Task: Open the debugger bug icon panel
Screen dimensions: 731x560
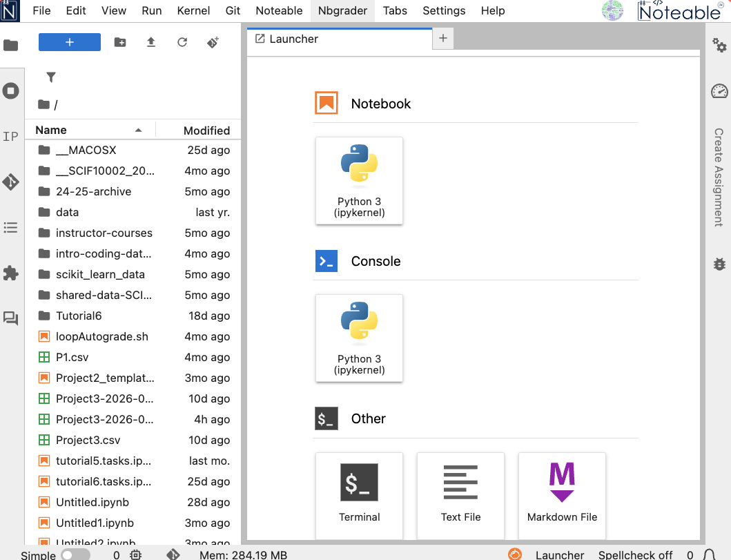Action: coord(719,263)
